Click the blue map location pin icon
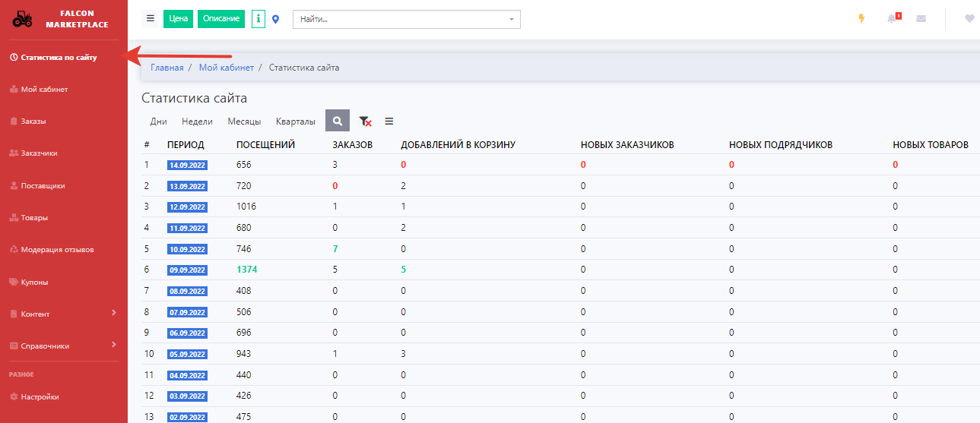Viewport: 980px width, 423px height. click(276, 19)
